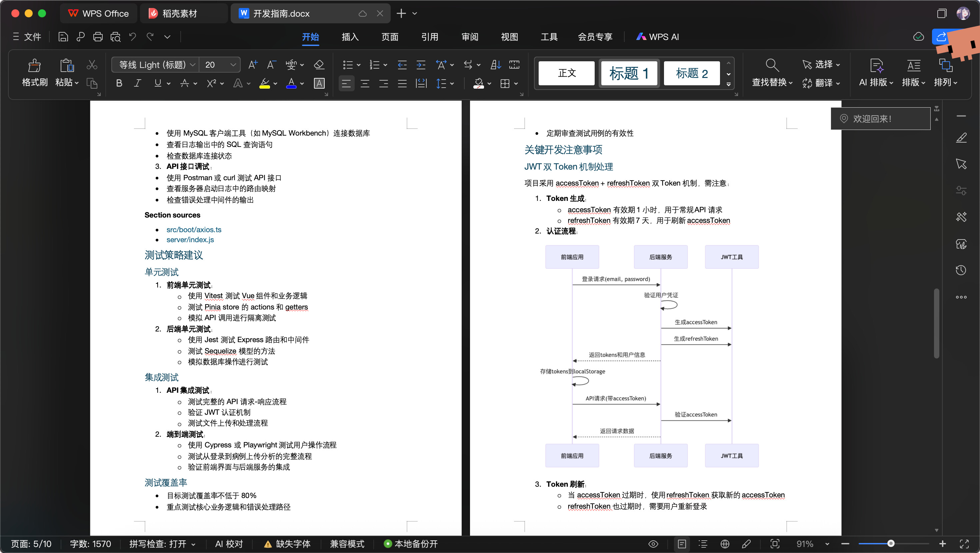Decrease font size with A- icon

(271, 65)
